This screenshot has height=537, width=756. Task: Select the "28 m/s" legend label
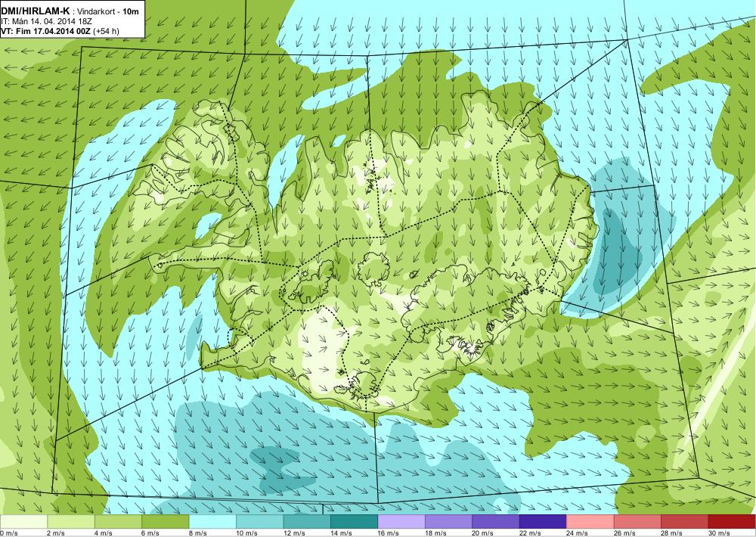click(671, 533)
